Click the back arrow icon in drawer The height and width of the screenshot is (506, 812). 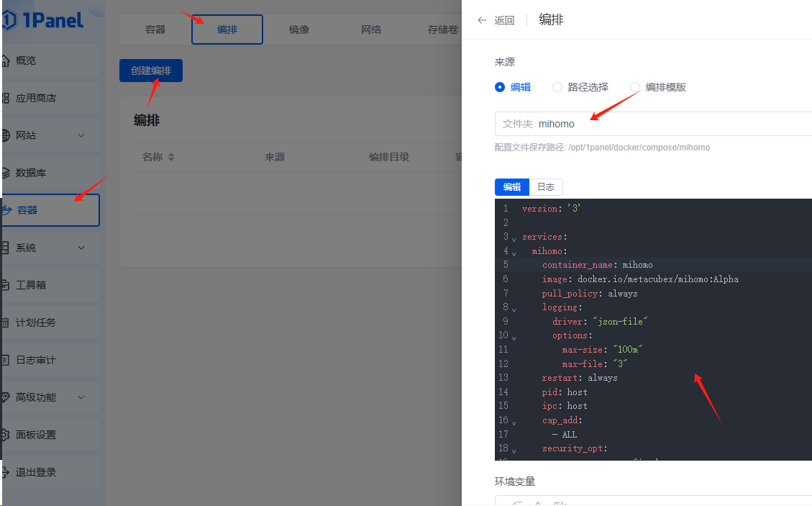pyautogui.click(x=482, y=20)
